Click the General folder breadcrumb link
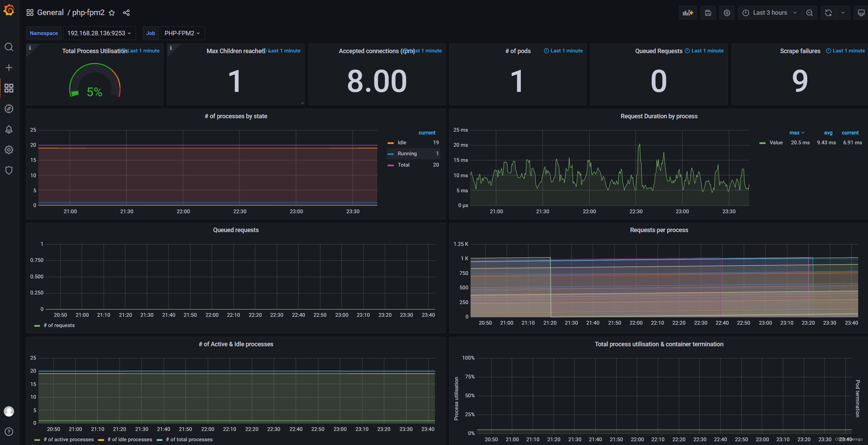 pos(50,13)
